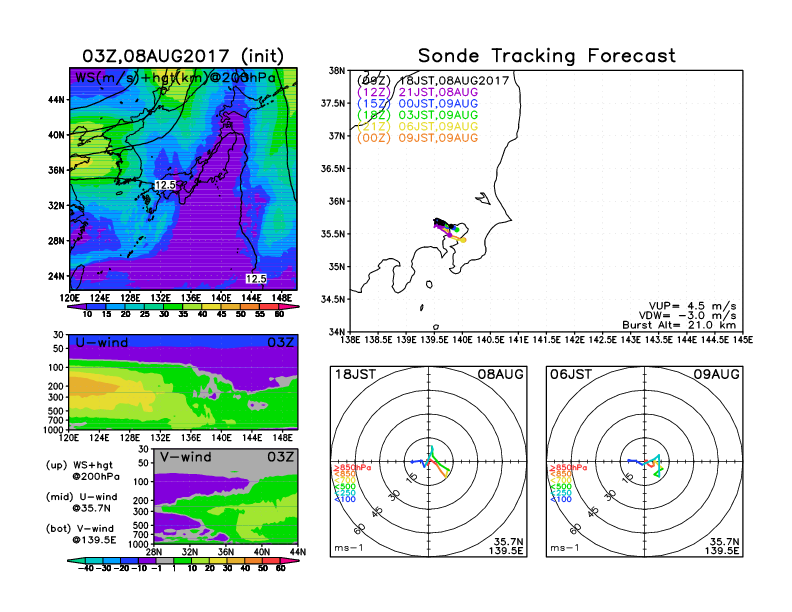Click the "VDW= -3.0 m/s" parameter
Viewport: 792px width, 612px height.
point(687,316)
